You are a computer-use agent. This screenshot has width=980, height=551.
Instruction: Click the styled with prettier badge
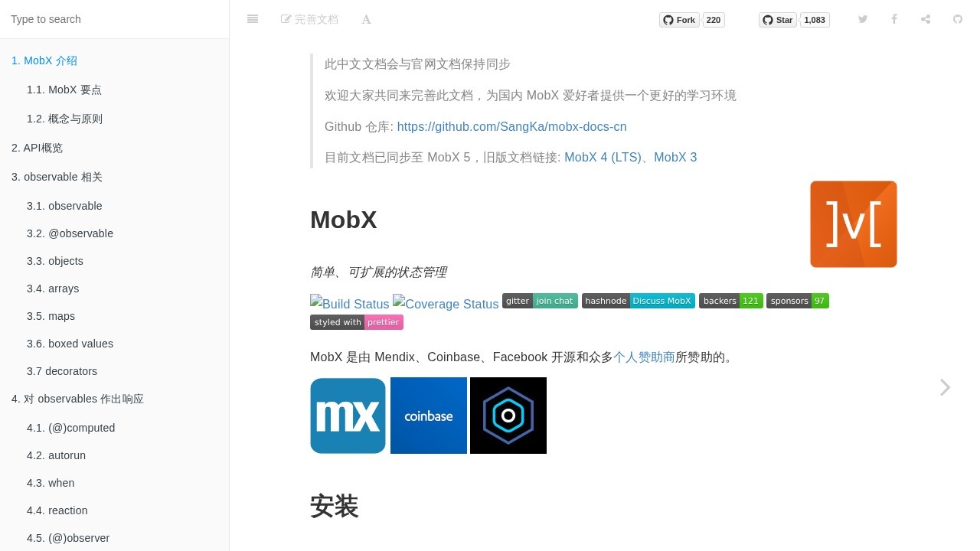(x=357, y=322)
